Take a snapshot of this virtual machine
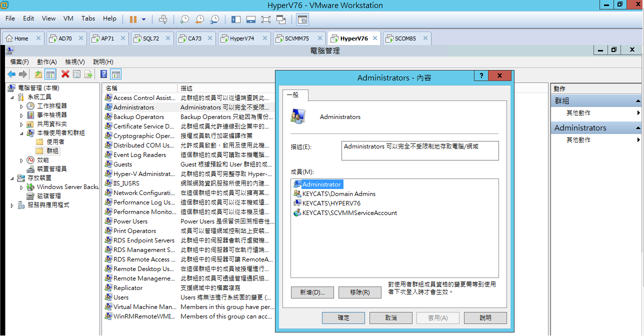Viewport: 644px width, 336px height. [x=184, y=19]
